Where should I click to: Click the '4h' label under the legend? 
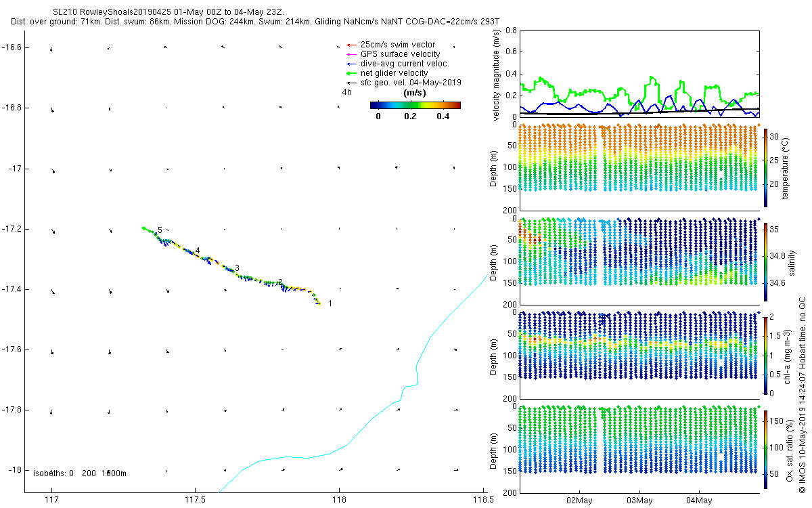[x=346, y=91]
